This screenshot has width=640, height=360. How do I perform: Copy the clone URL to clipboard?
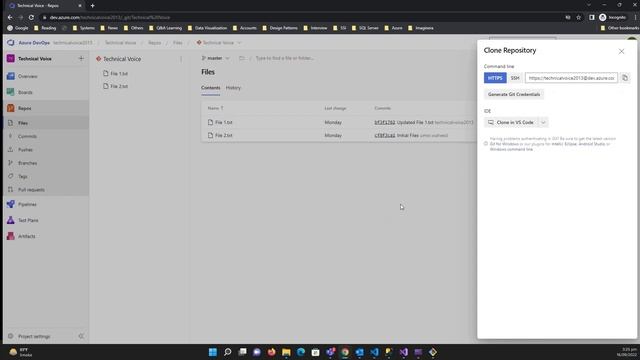[625, 78]
